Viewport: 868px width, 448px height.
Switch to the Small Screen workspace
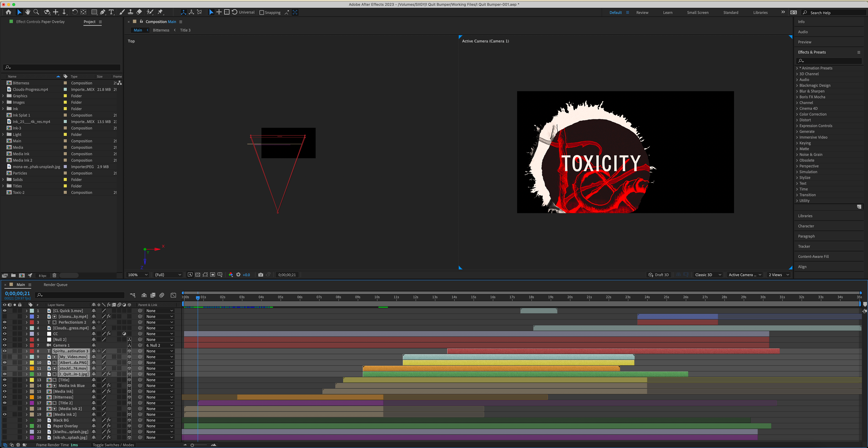tap(698, 12)
